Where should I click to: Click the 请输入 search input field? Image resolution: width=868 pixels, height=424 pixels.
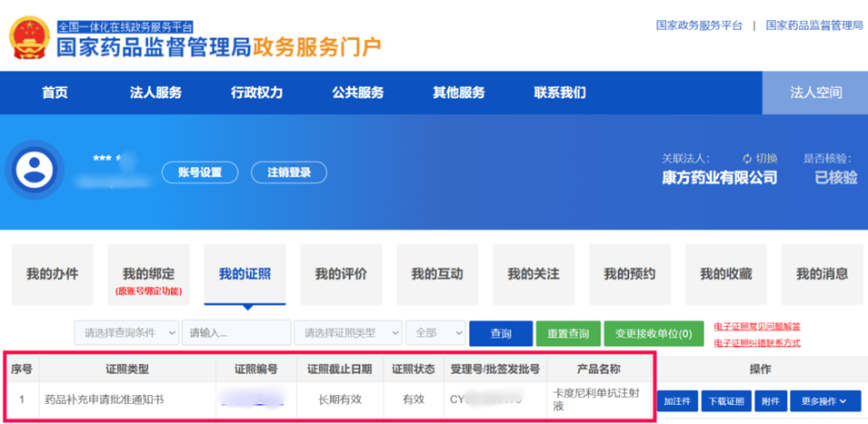point(235,333)
